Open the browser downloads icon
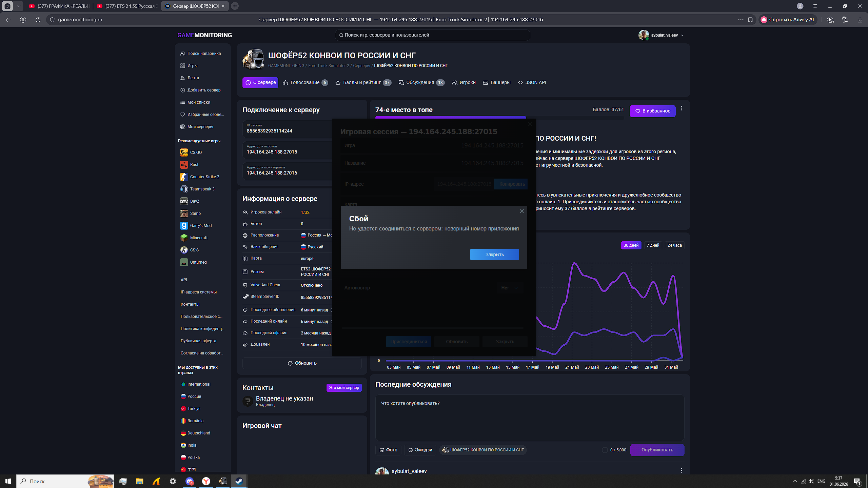Image resolution: width=868 pixels, height=488 pixels. point(860,20)
